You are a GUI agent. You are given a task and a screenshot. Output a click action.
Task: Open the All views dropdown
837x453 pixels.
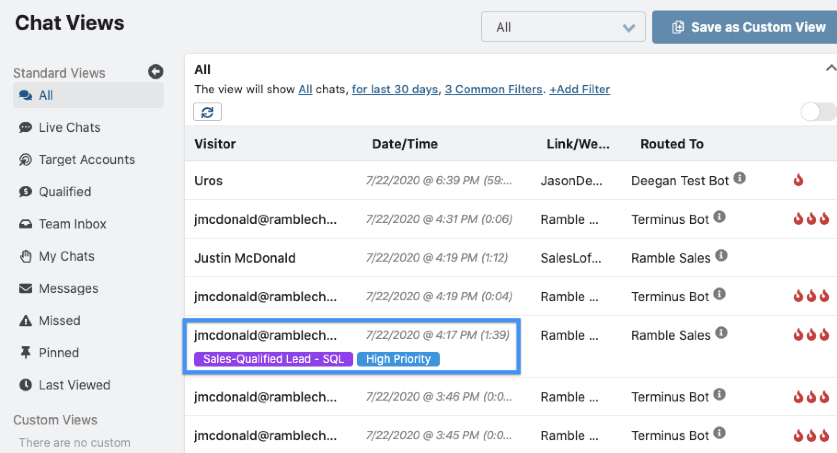tap(563, 27)
